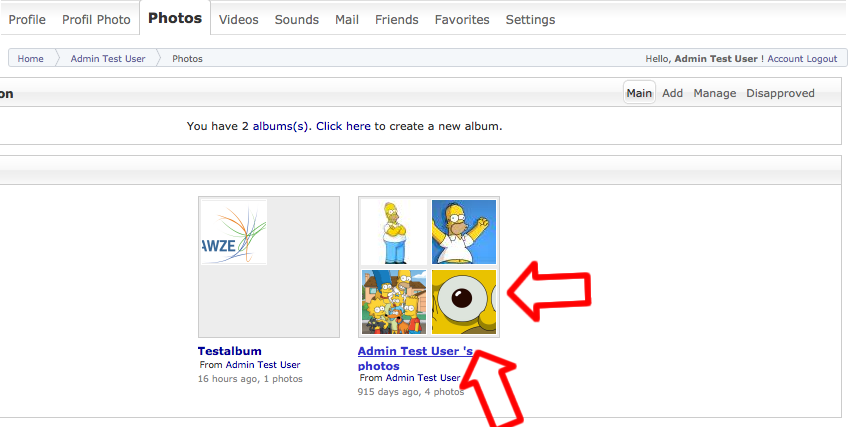
Task: Switch to the Favorites tab
Action: pyautogui.click(x=462, y=19)
